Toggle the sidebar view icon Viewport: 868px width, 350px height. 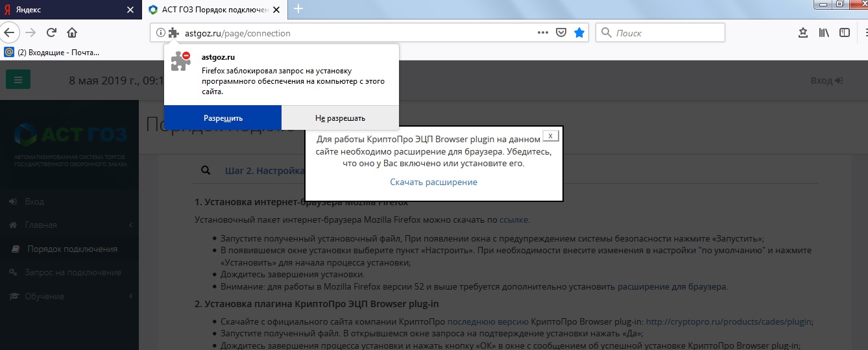tap(845, 32)
